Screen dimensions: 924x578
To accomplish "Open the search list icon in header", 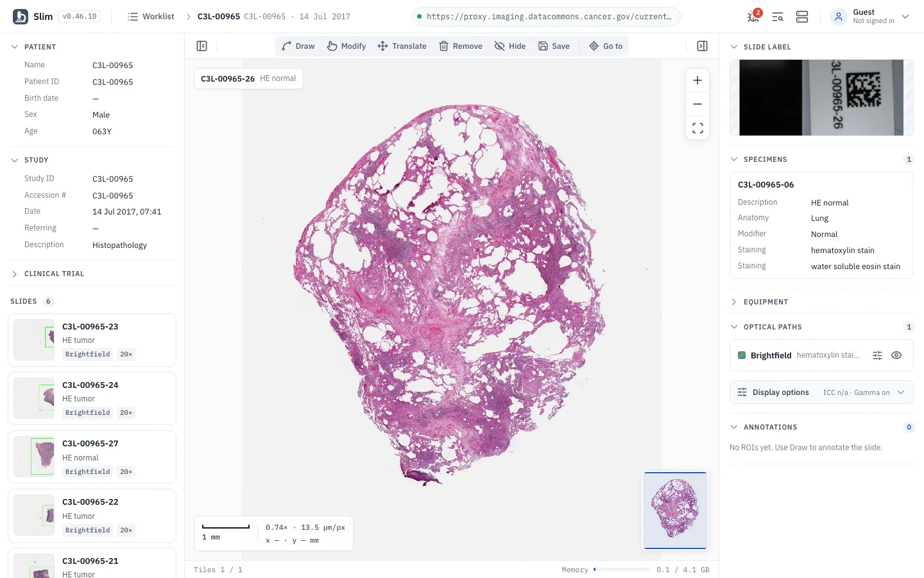I will (x=778, y=17).
